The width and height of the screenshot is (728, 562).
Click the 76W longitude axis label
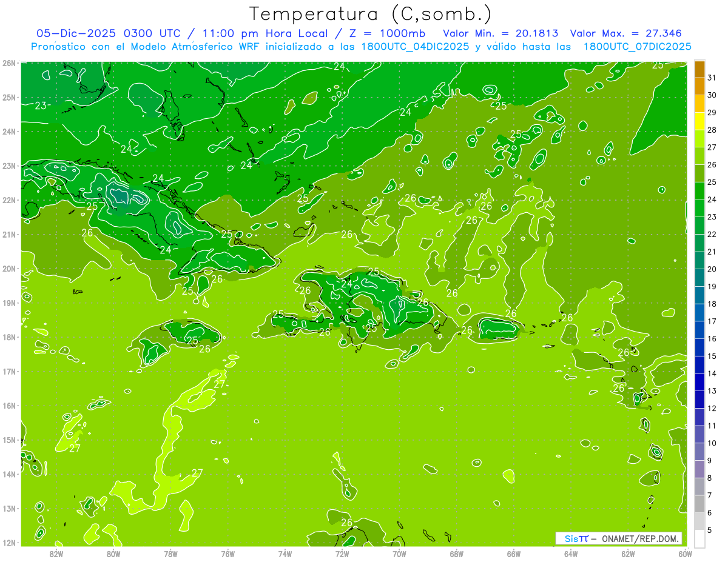point(228,554)
